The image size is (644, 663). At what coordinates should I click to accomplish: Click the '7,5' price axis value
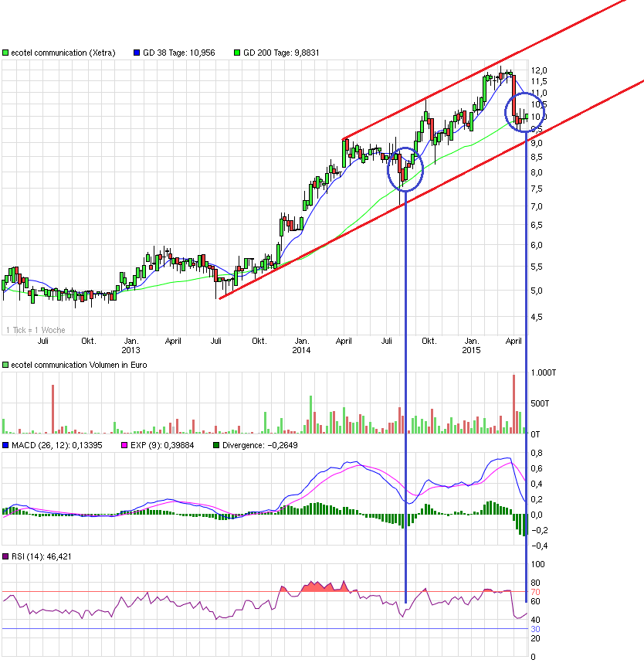pyautogui.click(x=536, y=189)
